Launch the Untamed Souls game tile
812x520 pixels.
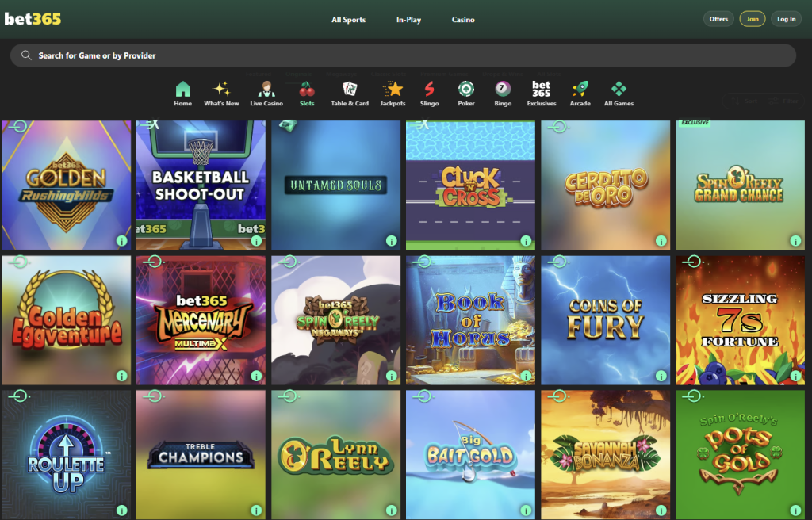click(x=335, y=185)
